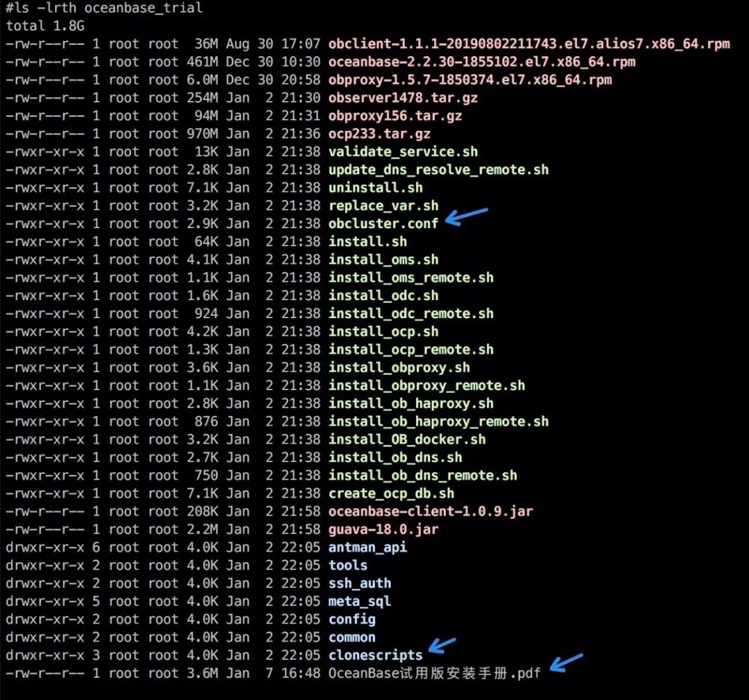749x700 pixels.
Task: Click the uninstall.sh file name
Action: coord(375,188)
